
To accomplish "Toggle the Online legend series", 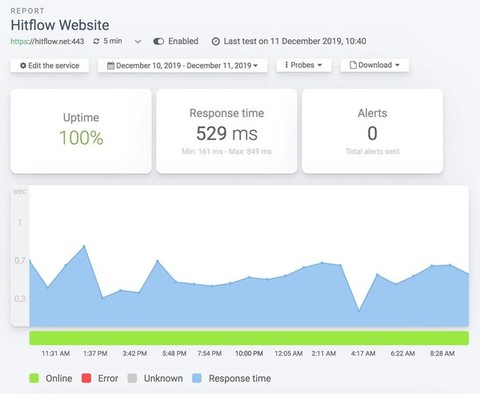I will tap(34, 378).
